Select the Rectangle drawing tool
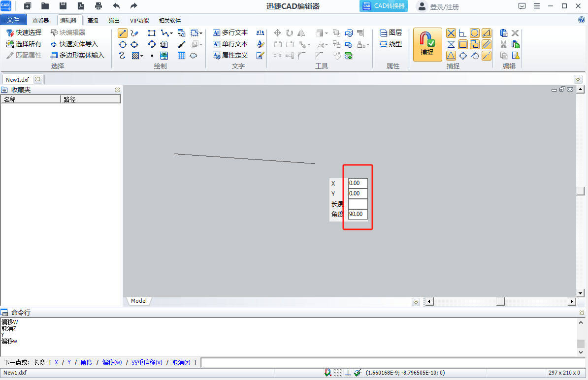588x380 pixels. pos(152,33)
